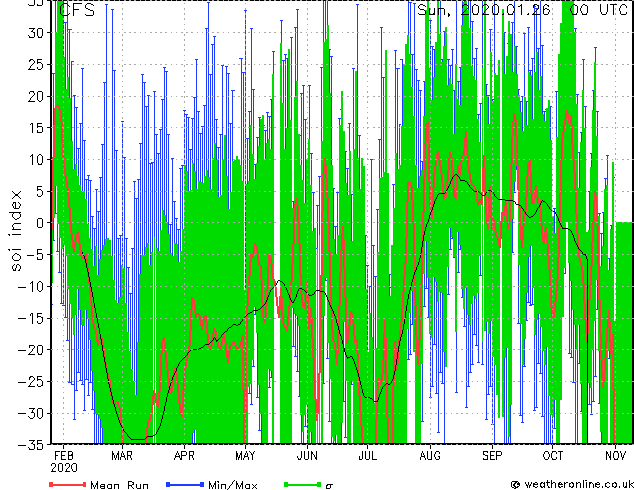
Task: Click the y-axis value -25
Action: (x=31, y=382)
